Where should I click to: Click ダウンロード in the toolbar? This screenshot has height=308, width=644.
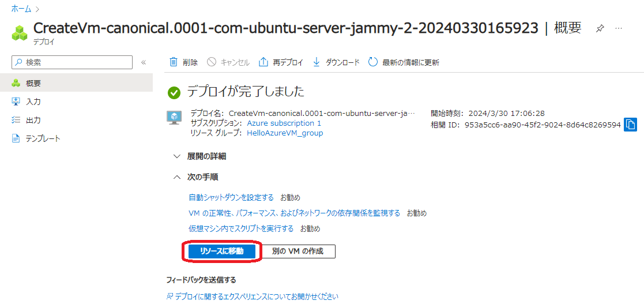coord(336,62)
